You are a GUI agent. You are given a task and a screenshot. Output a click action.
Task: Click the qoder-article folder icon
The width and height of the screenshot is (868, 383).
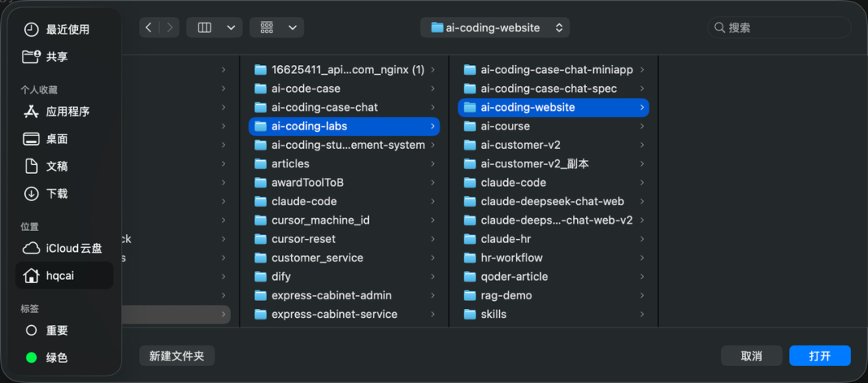(x=470, y=277)
